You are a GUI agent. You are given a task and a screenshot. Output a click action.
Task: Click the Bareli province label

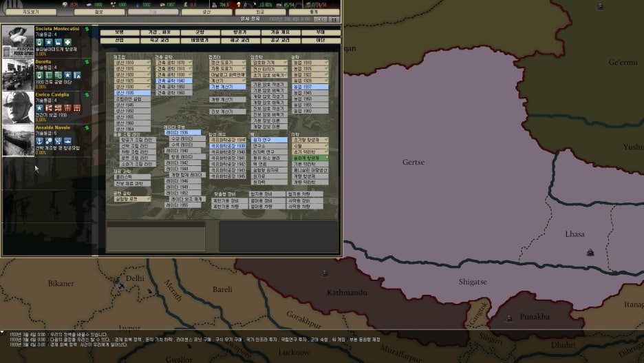(222, 289)
